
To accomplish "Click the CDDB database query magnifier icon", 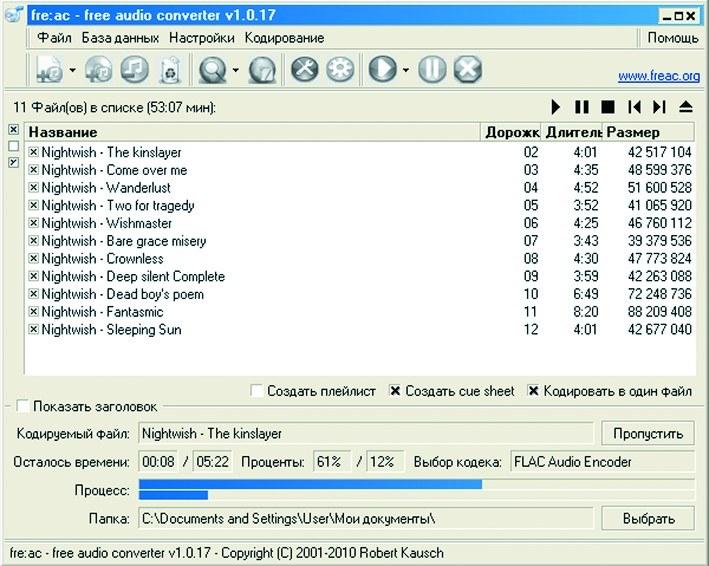I will tap(213, 70).
